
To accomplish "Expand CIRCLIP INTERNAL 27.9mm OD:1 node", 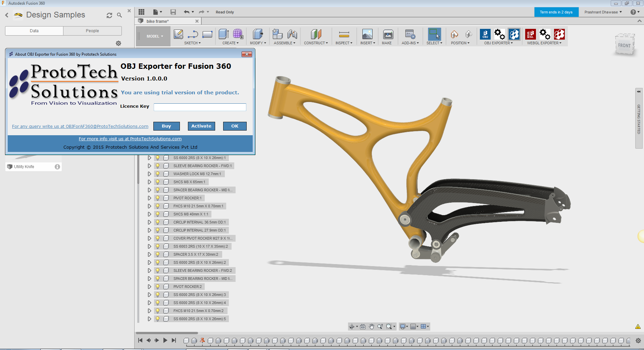I will click(149, 230).
